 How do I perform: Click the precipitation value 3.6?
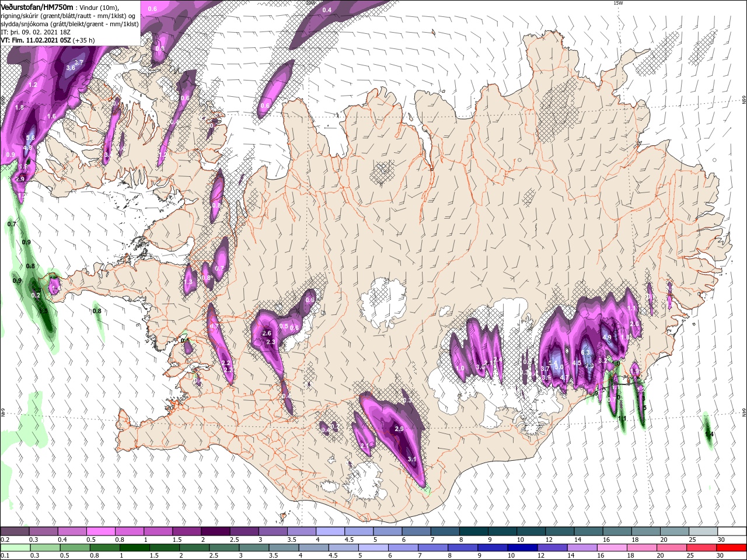pos(71,68)
